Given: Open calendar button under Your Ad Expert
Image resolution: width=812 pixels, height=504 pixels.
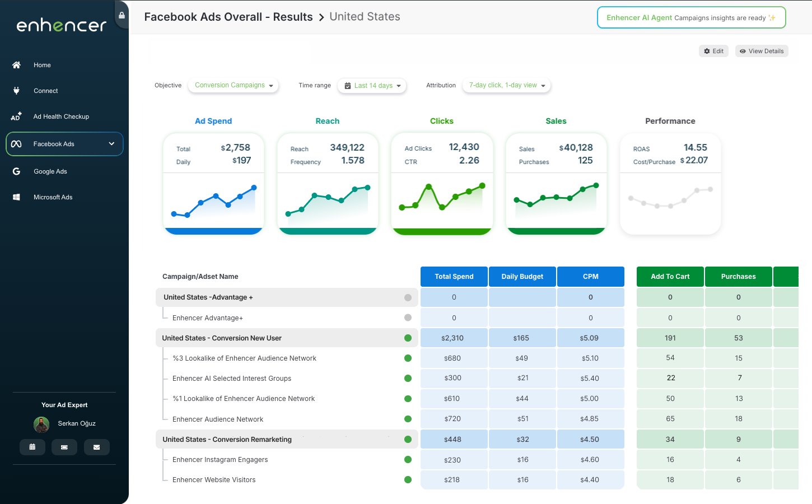Looking at the screenshot, I should [x=32, y=447].
